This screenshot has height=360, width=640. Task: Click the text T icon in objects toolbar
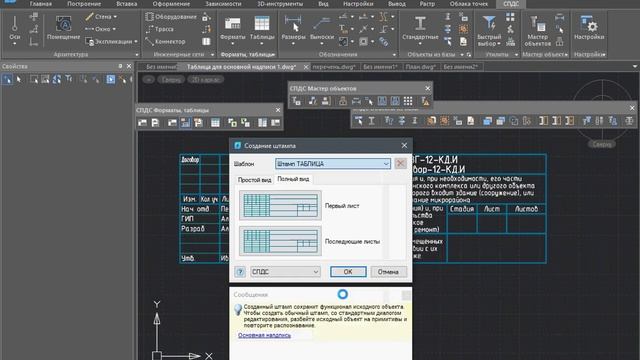coord(371,121)
